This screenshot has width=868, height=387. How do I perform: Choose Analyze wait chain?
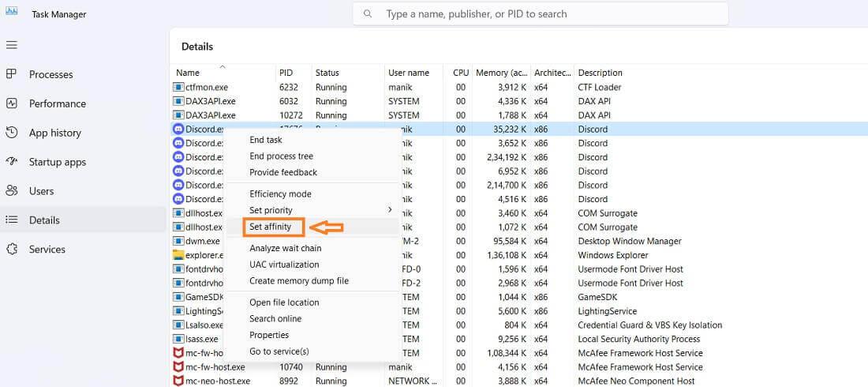[285, 248]
